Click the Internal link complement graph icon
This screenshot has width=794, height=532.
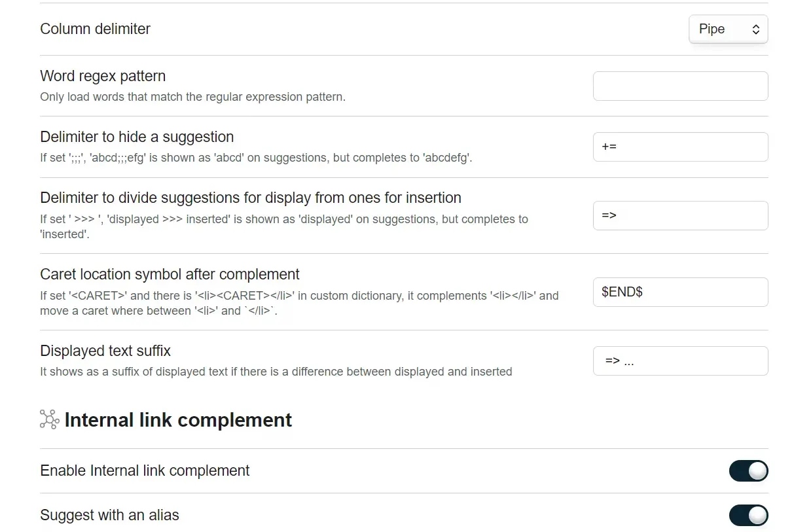pyautogui.click(x=50, y=419)
